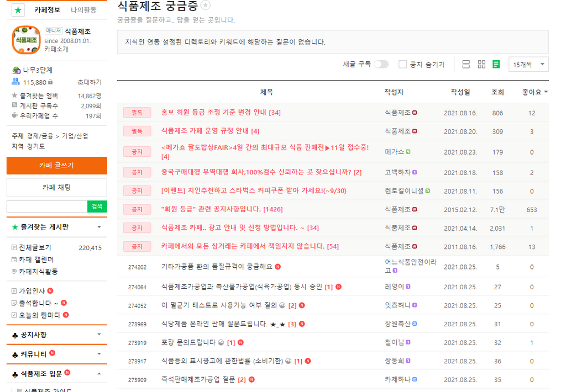The width and height of the screenshot is (566, 392).
Task: Open the 카페지식활동 menu
Action: (x=38, y=271)
